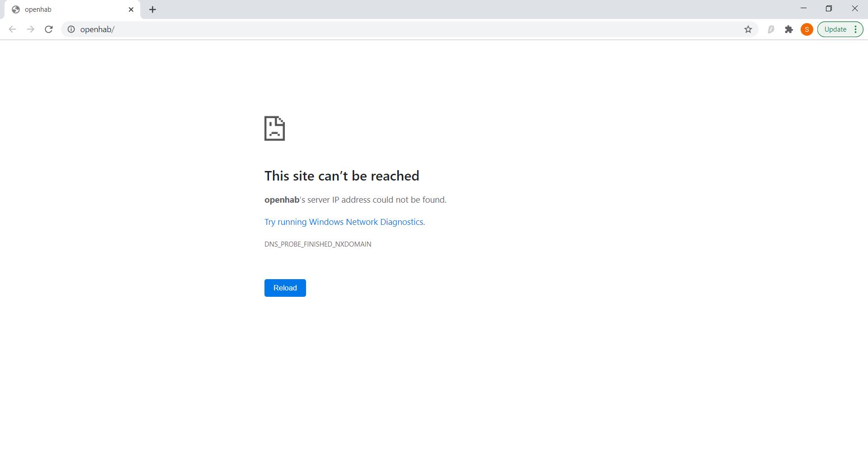
Task: Open the orange profile avatar
Action: (807, 29)
